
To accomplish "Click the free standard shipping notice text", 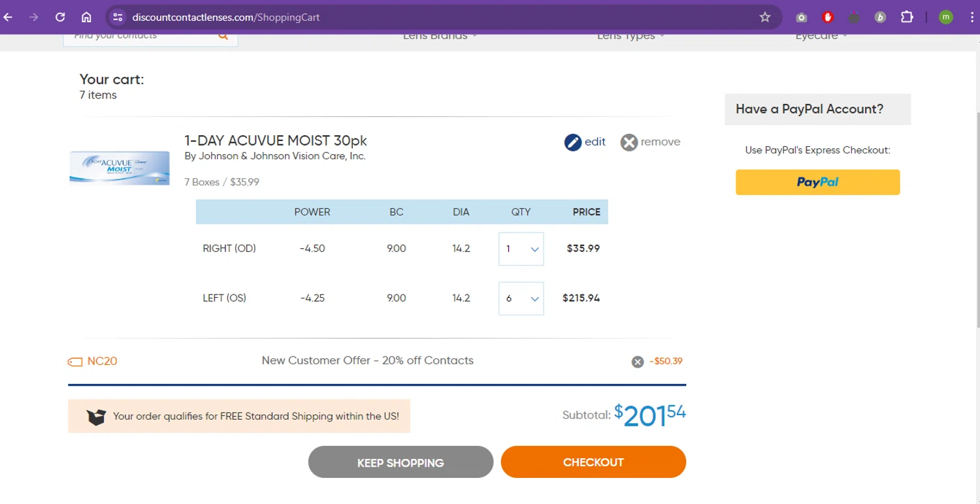I will tap(256, 416).
